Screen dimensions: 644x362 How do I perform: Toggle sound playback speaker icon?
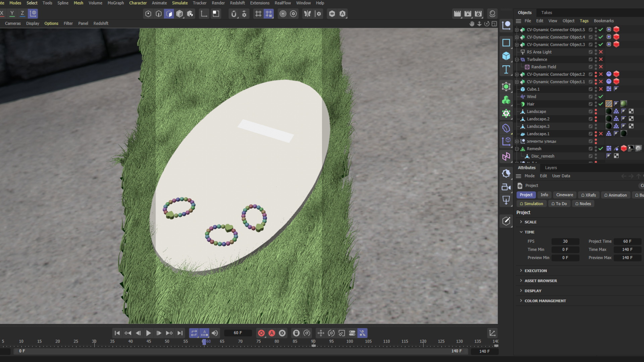tap(215, 333)
